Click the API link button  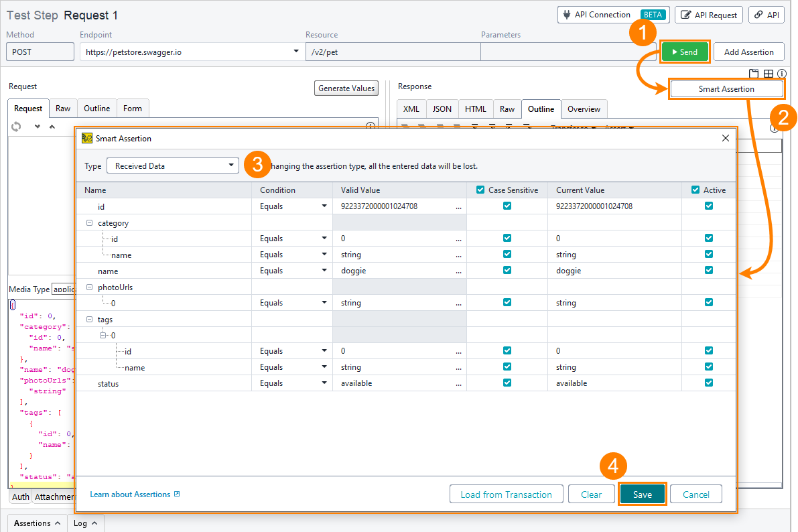tap(767, 15)
